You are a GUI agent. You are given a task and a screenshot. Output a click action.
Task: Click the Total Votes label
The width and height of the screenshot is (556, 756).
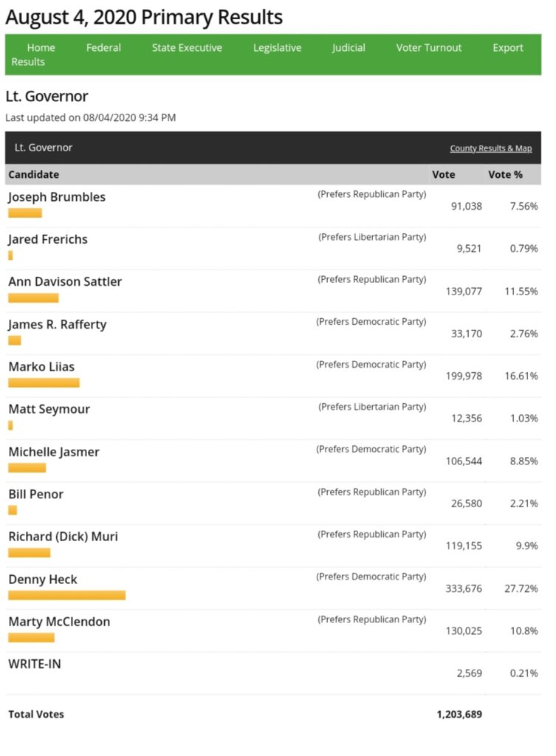(36, 714)
